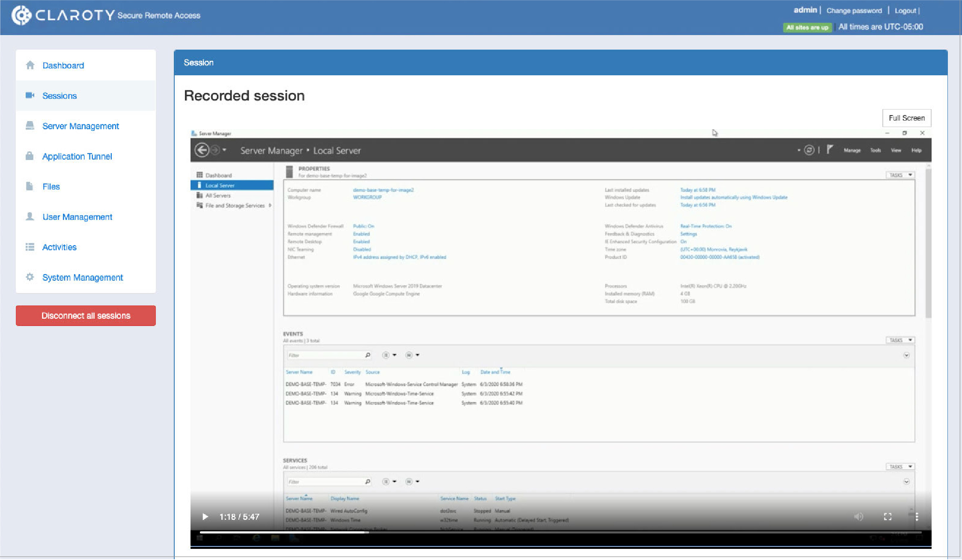Click the Server Management laptop icon
The width and height of the screenshot is (962, 560).
[30, 125]
